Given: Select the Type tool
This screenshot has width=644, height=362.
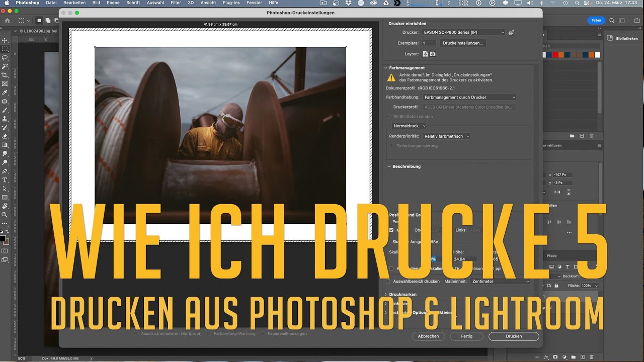Looking at the screenshot, I should 5,179.
